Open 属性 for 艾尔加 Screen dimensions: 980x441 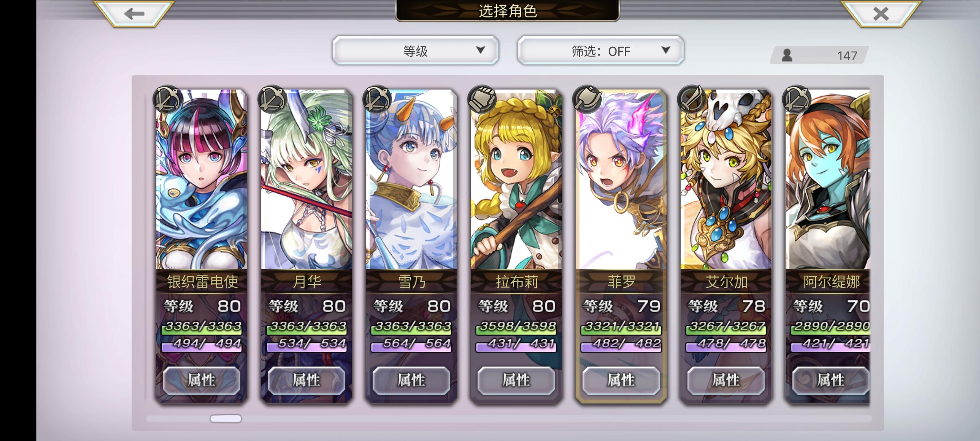point(726,380)
